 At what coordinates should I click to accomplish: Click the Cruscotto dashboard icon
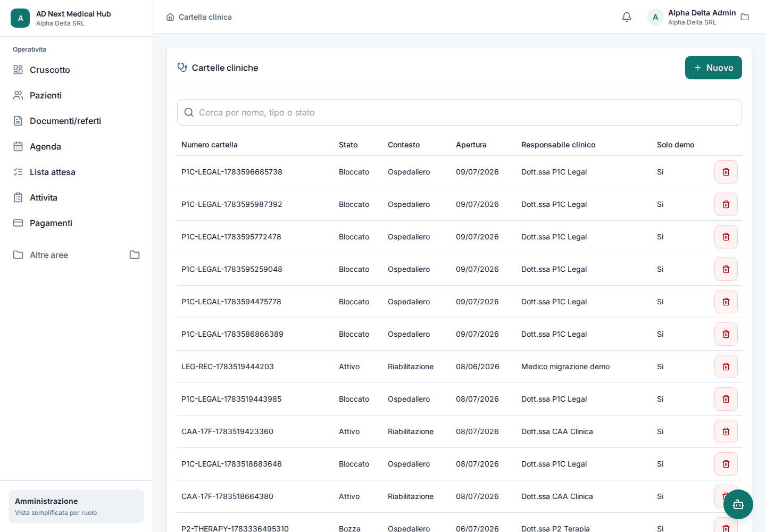18,70
